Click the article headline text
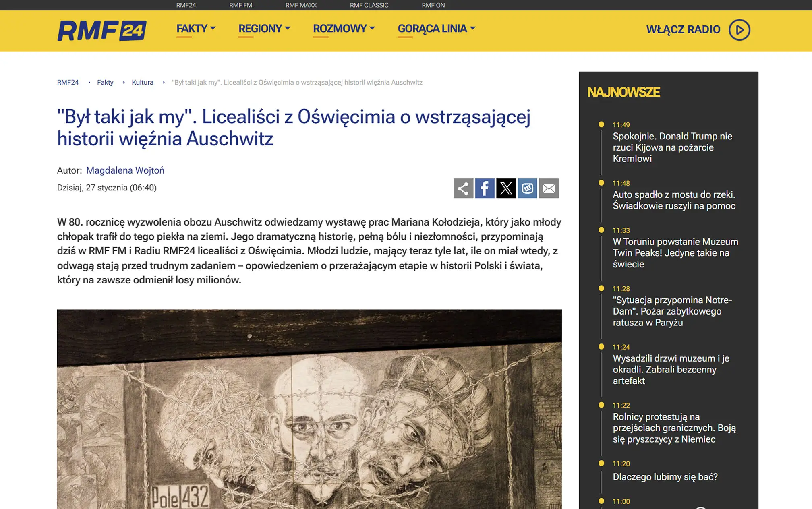The height and width of the screenshot is (509, 812). [294, 128]
